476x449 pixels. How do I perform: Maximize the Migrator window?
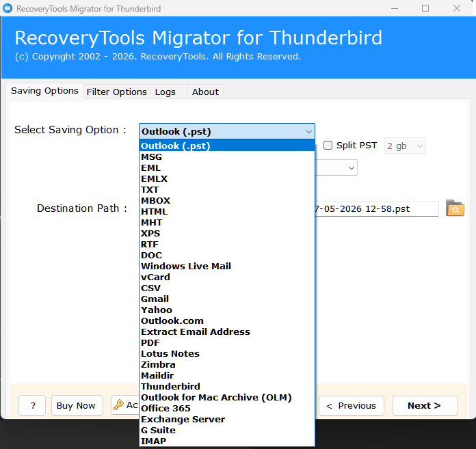(x=425, y=8)
